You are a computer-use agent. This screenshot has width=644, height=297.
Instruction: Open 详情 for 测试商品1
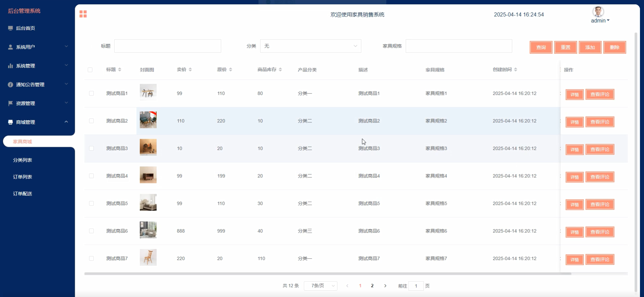[x=575, y=95]
